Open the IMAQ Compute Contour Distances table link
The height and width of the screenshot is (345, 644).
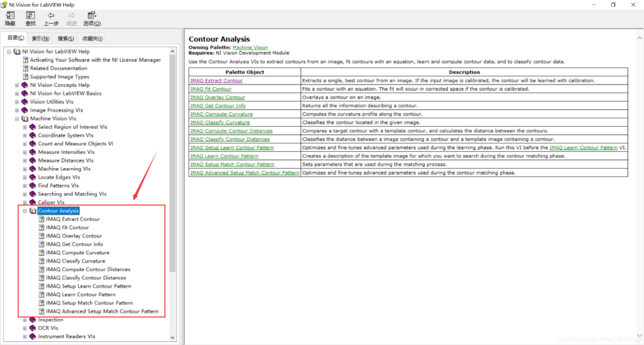click(x=231, y=131)
